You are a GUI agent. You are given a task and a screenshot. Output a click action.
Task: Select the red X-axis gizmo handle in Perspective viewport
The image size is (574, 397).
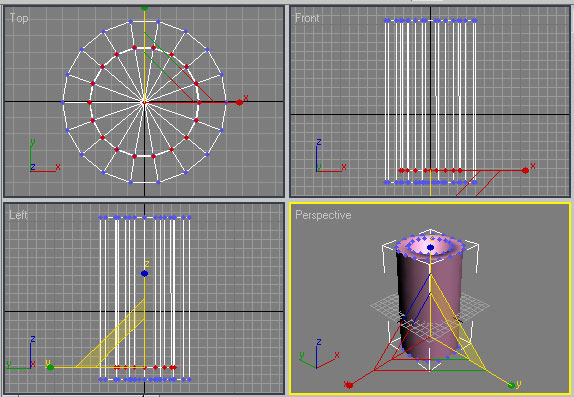tap(349, 385)
